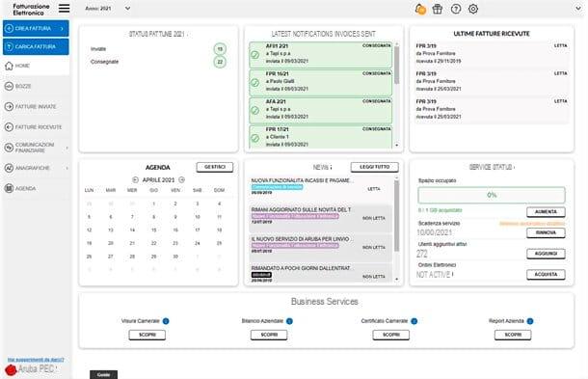
Task: Click green check icon of AF01 2/21 notification
Action: pos(255,55)
